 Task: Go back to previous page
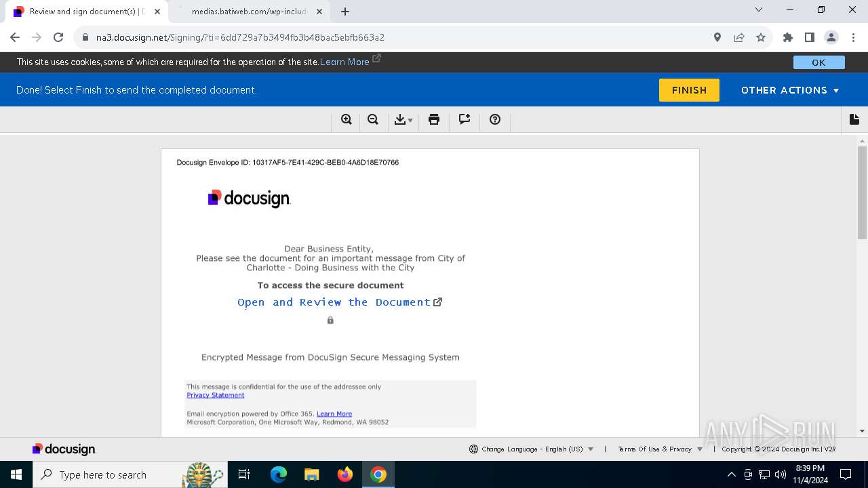pos(15,37)
